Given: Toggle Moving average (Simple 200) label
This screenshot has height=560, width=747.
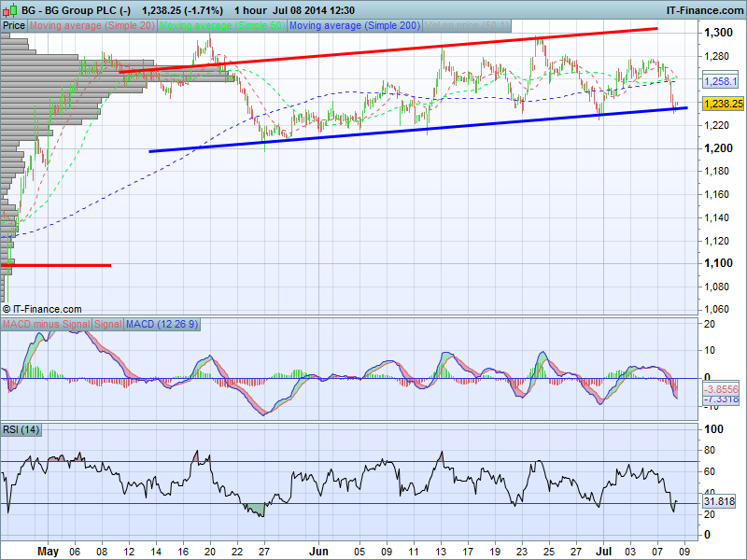Looking at the screenshot, I should click(x=355, y=26).
